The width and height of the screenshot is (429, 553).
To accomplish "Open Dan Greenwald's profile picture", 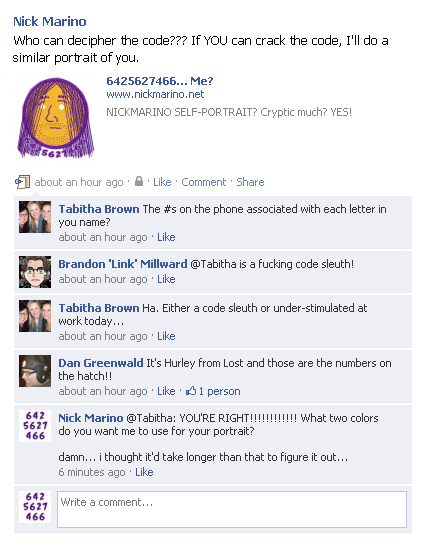I will click(x=35, y=371).
